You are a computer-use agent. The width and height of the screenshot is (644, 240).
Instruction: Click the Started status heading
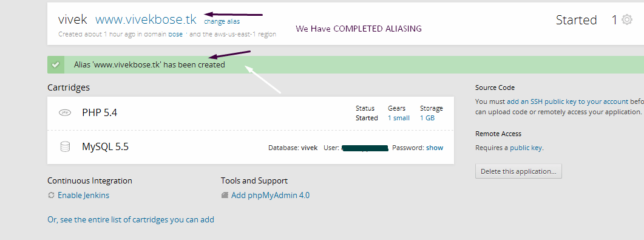pos(576,19)
